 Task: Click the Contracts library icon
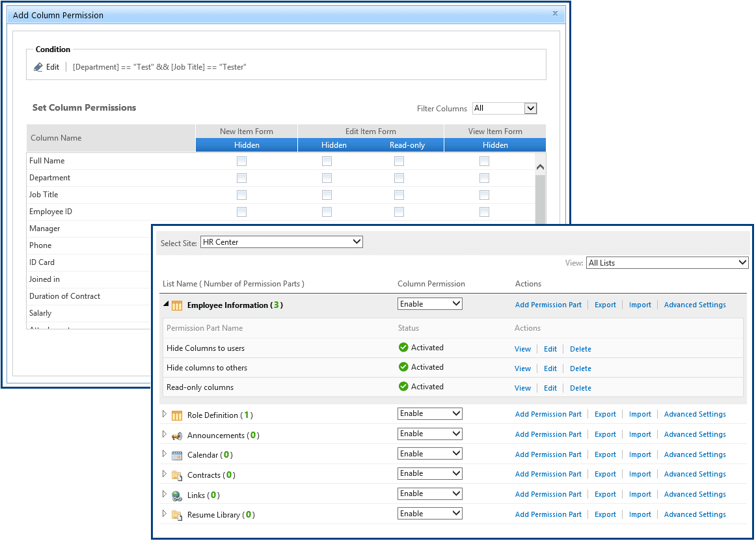(177, 475)
